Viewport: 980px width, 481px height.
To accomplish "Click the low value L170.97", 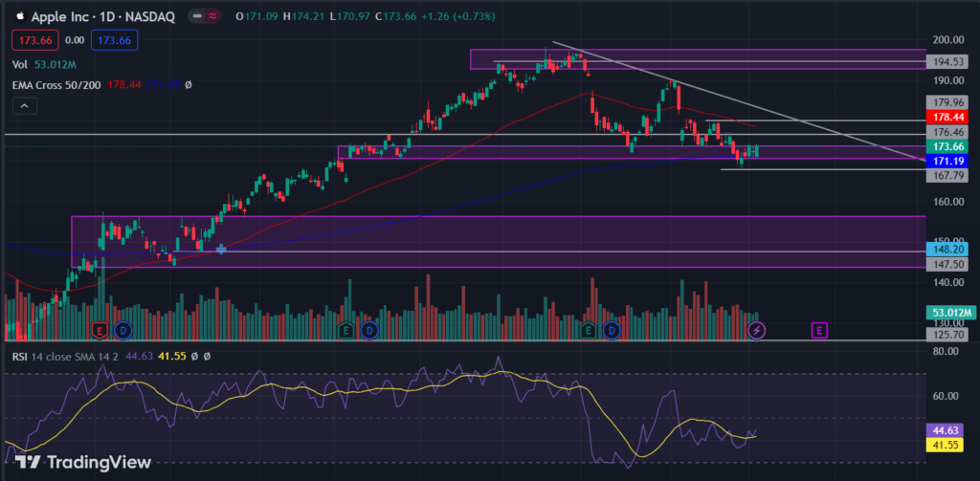I will pyautogui.click(x=350, y=16).
